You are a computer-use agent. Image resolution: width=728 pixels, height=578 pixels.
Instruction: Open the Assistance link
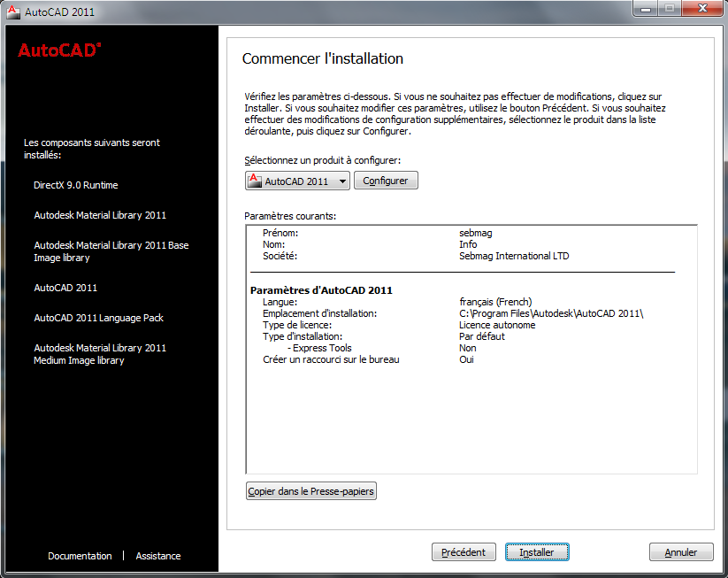click(158, 556)
